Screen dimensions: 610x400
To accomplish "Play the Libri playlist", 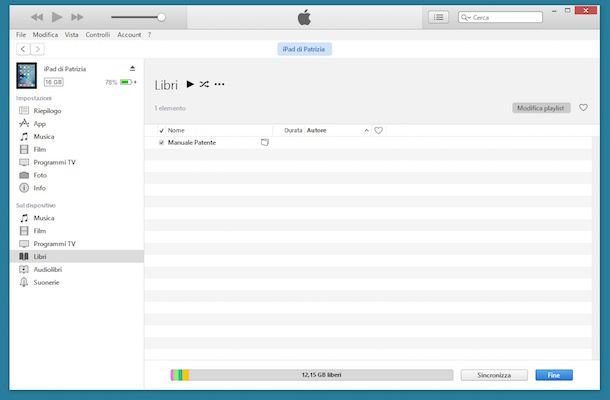I will click(190, 84).
